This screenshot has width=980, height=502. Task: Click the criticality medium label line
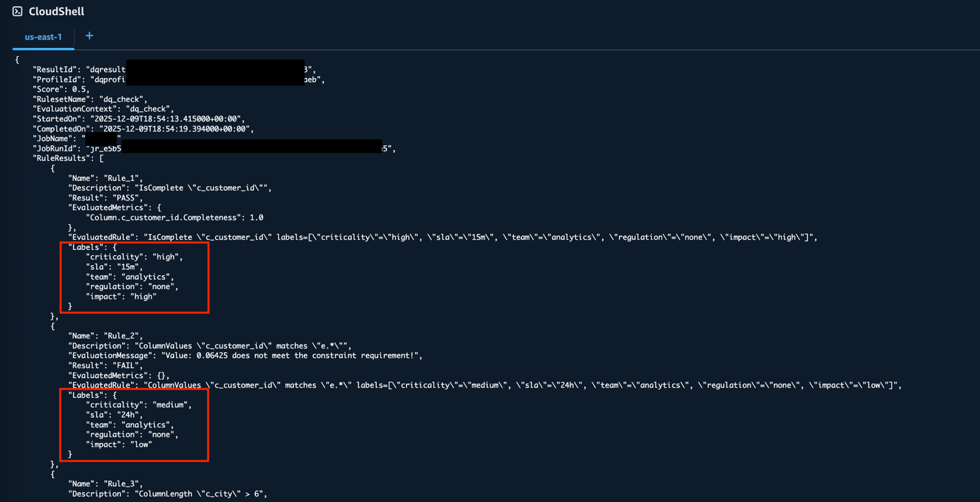(x=139, y=405)
